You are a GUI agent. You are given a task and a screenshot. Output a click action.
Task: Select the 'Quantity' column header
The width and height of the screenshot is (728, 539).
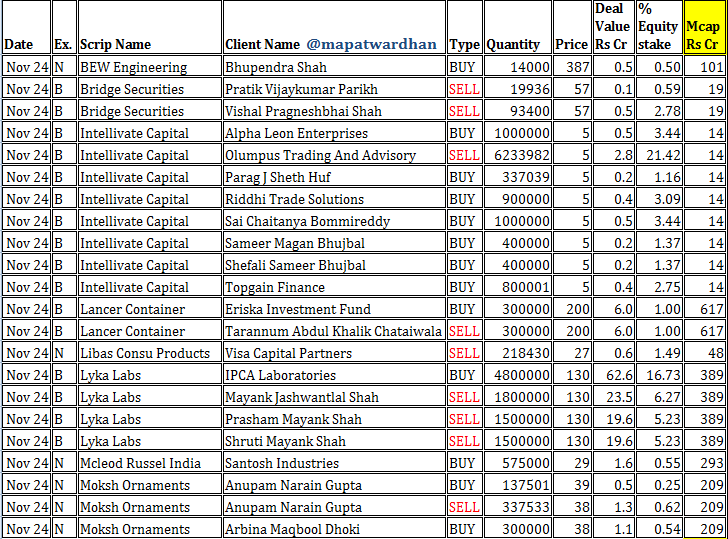tap(518, 27)
